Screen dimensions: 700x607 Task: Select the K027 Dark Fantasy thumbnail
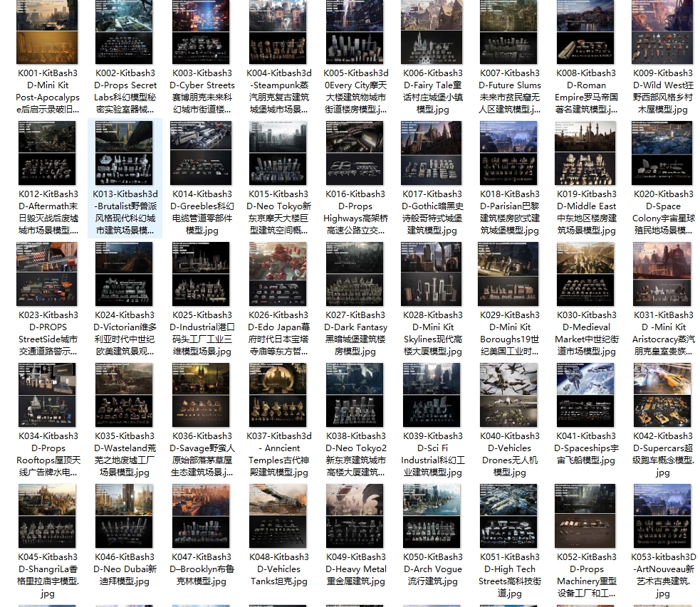click(x=355, y=274)
